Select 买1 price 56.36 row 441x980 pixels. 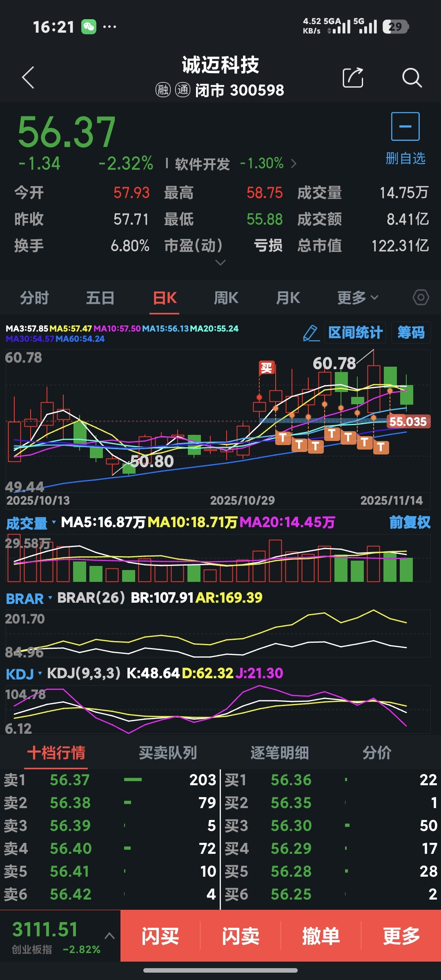pos(331,780)
